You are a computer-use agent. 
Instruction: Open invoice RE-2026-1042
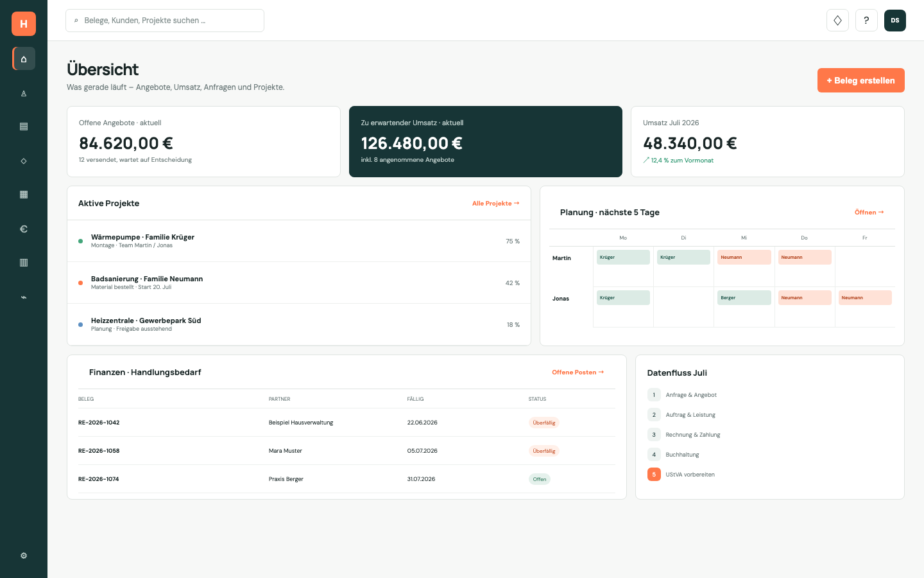[99, 423]
